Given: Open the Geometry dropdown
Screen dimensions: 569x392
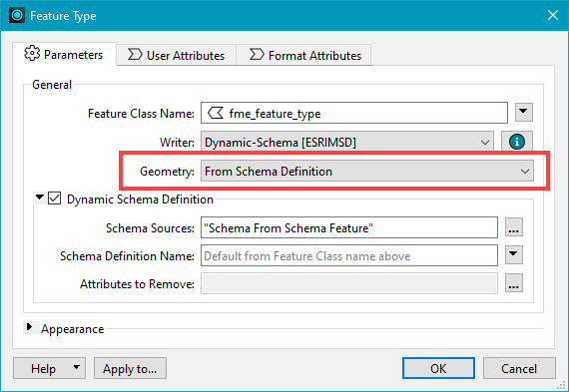Looking at the screenshot, I should pyautogui.click(x=367, y=171).
